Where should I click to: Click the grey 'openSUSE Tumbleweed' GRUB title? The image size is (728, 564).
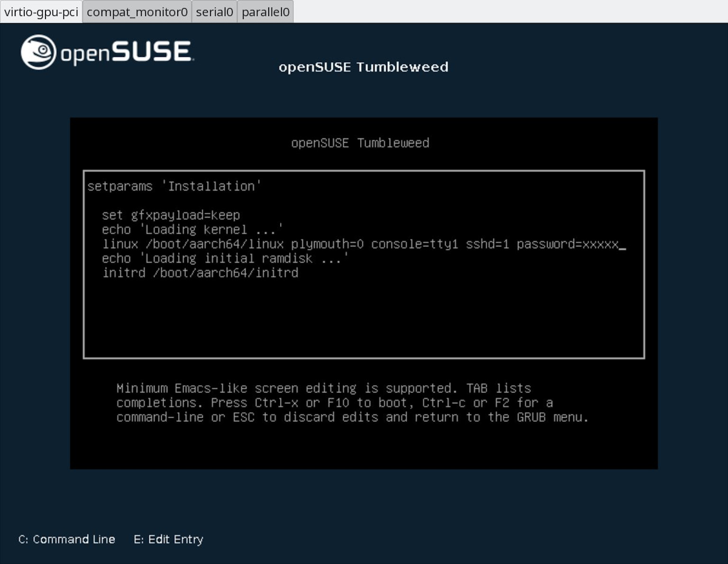[360, 143]
